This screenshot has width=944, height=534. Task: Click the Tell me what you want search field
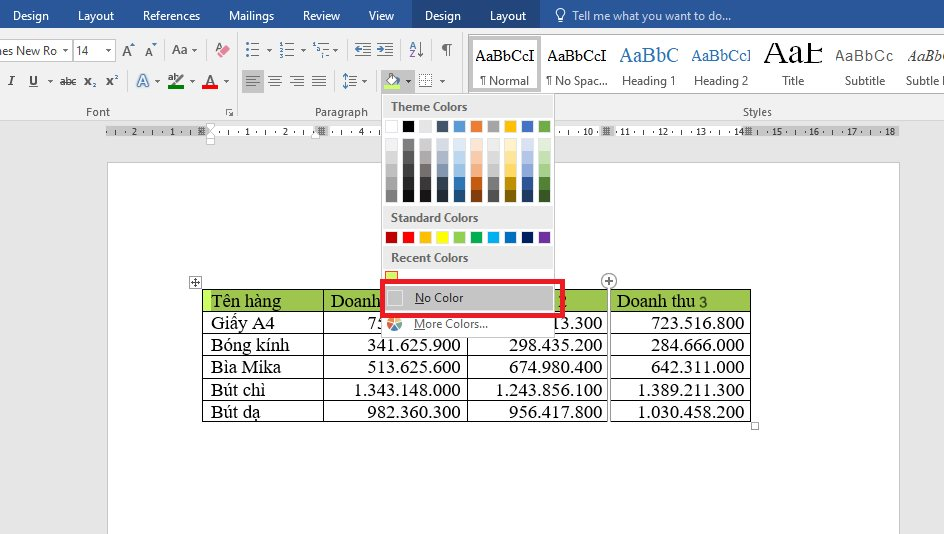point(651,16)
